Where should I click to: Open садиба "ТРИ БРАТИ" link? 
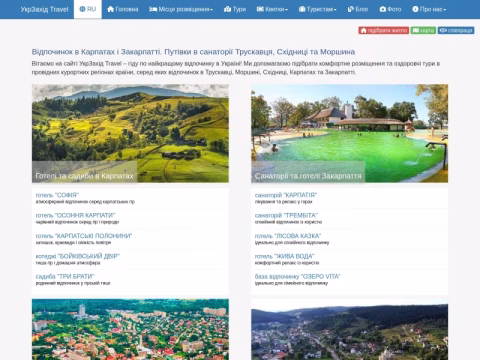pyautogui.click(x=65, y=276)
